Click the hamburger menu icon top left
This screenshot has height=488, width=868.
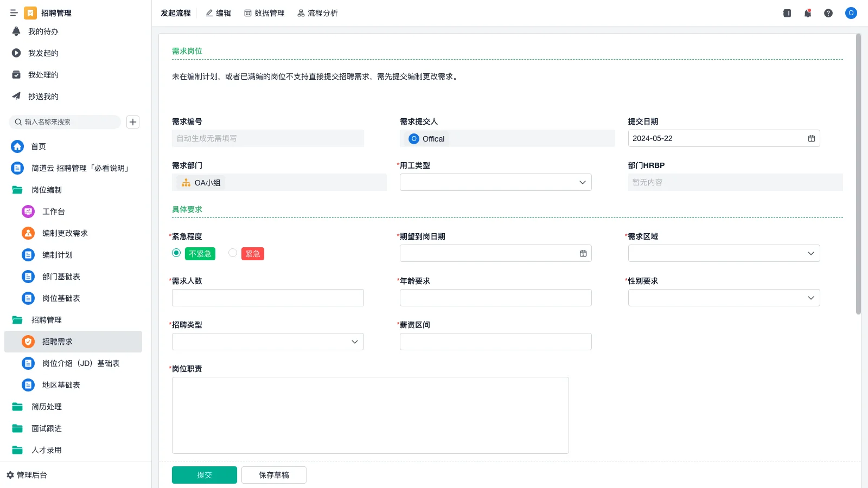click(14, 13)
